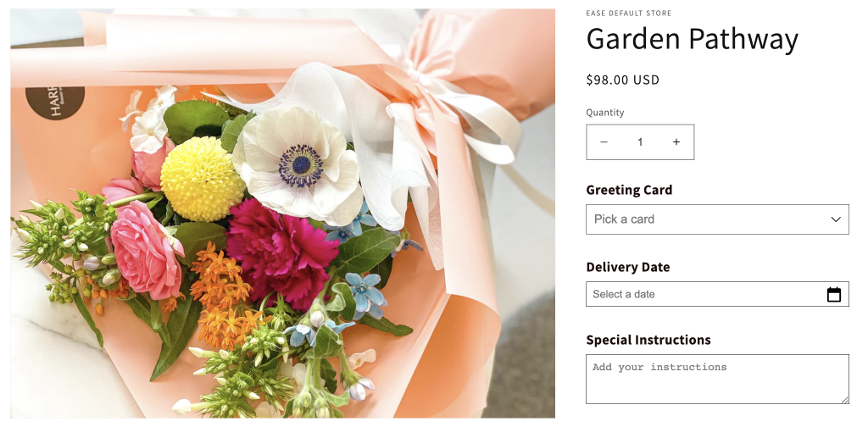Click the Quantity label
This screenshot has width=868, height=427.
click(605, 113)
